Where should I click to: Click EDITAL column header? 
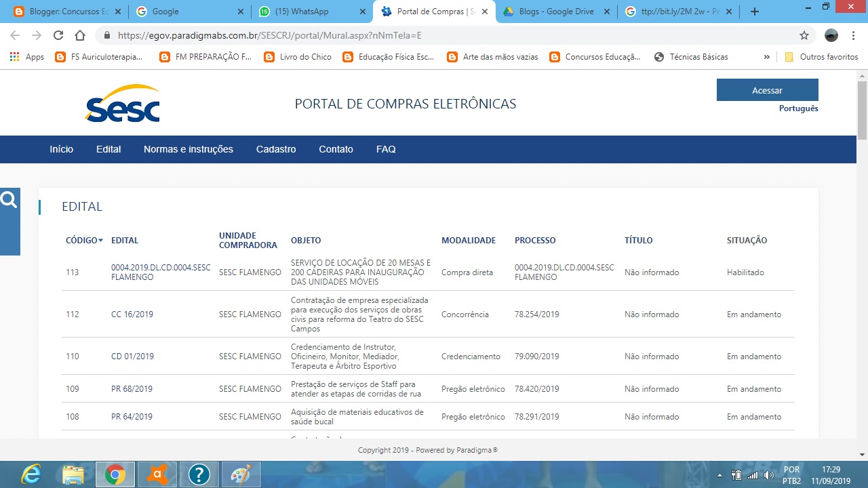tap(125, 241)
